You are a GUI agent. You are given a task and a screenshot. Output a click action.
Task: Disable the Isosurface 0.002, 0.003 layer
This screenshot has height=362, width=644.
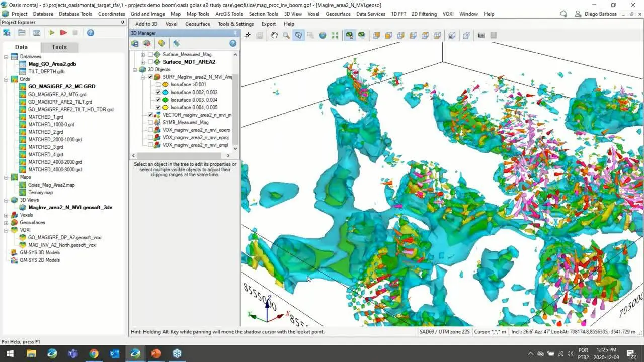click(x=157, y=92)
